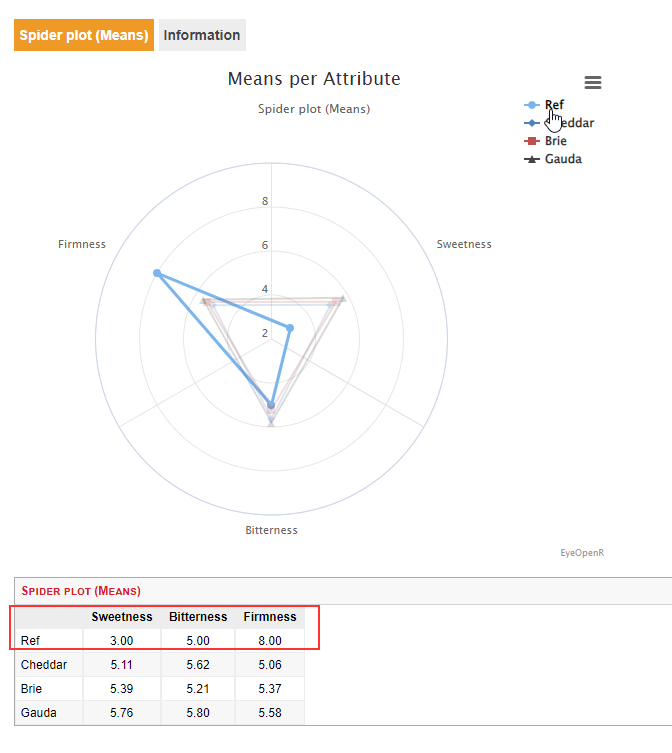Click Ref's Firmness data point on the plot
Viewport: 672px width, 753px height.
point(157,273)
